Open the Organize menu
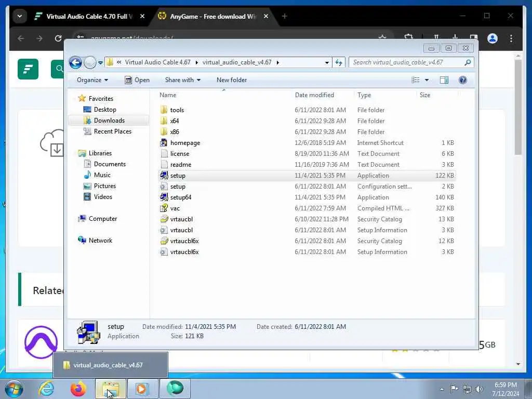This screenshot has width=532, height=399. [92, 80]
